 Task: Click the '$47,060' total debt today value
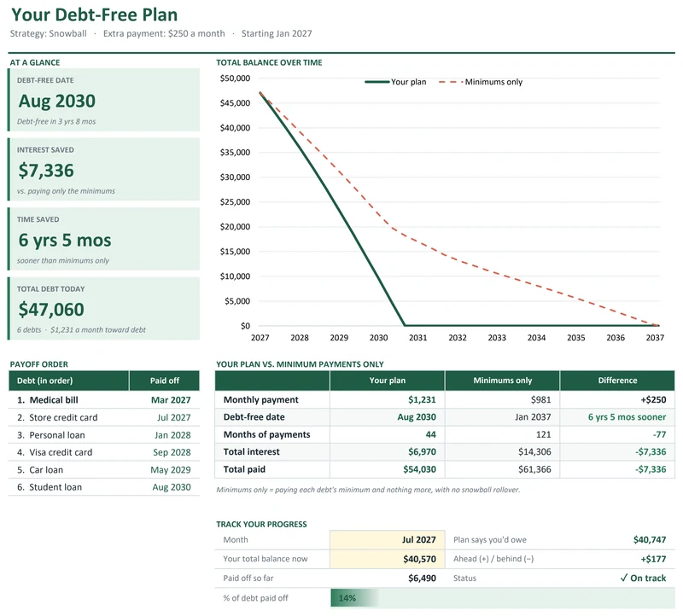(51, 310)
